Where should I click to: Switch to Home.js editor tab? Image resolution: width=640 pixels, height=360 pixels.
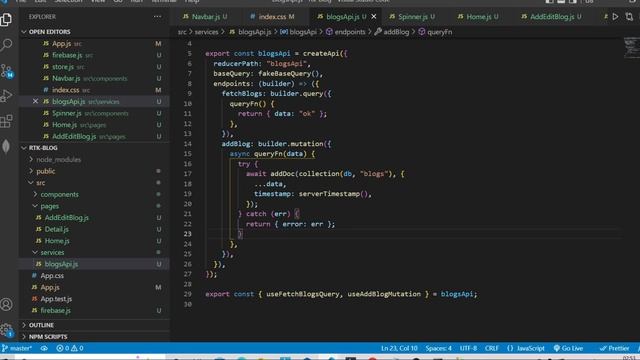(478, 17)
